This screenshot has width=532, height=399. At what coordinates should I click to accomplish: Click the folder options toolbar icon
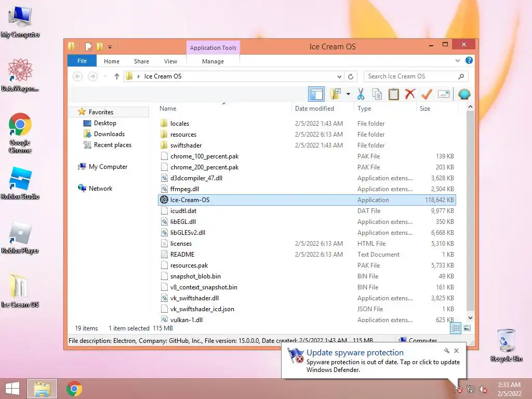[336, 94]
